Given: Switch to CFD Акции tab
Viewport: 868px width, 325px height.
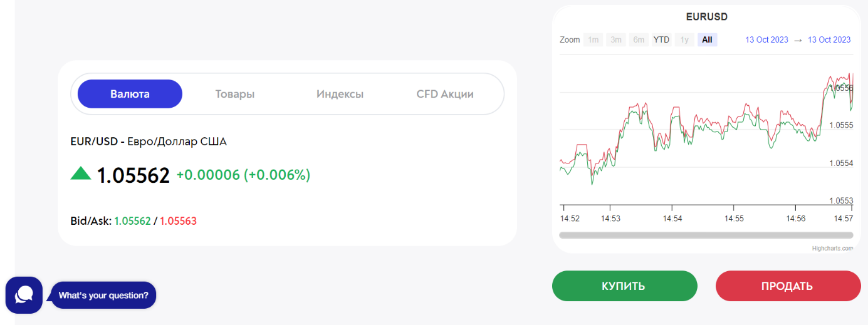Looking at the screenshot, I should tap(445, 94).
